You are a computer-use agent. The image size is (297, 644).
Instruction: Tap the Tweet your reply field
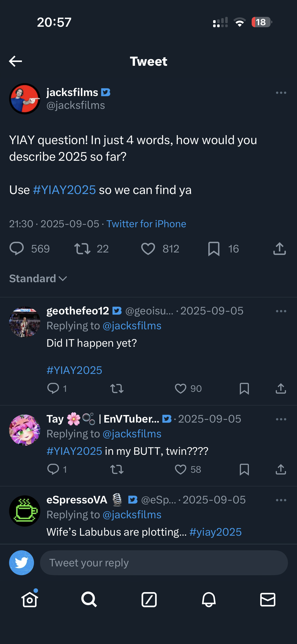pyautogui.click(x=164, y=563)
